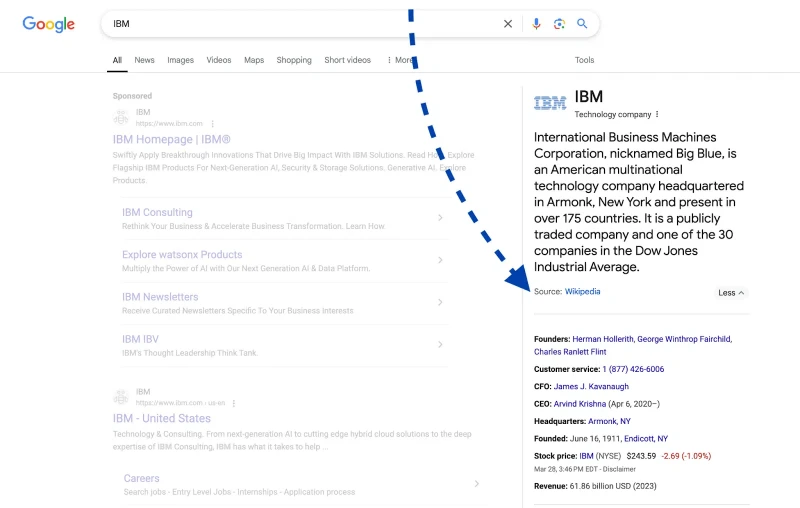Click the https://www.ibm.com URL in sponsored result
The height and width of the screenshot is (508, 800).
pyautogui.click(x=169, y=123)
